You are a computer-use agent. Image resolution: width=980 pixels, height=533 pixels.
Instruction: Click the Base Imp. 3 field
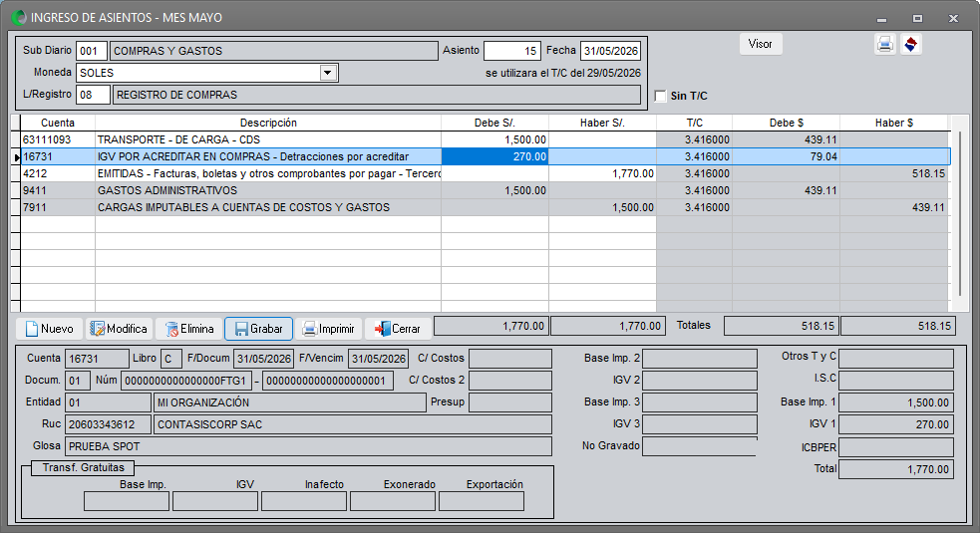[x=700, y=402]
